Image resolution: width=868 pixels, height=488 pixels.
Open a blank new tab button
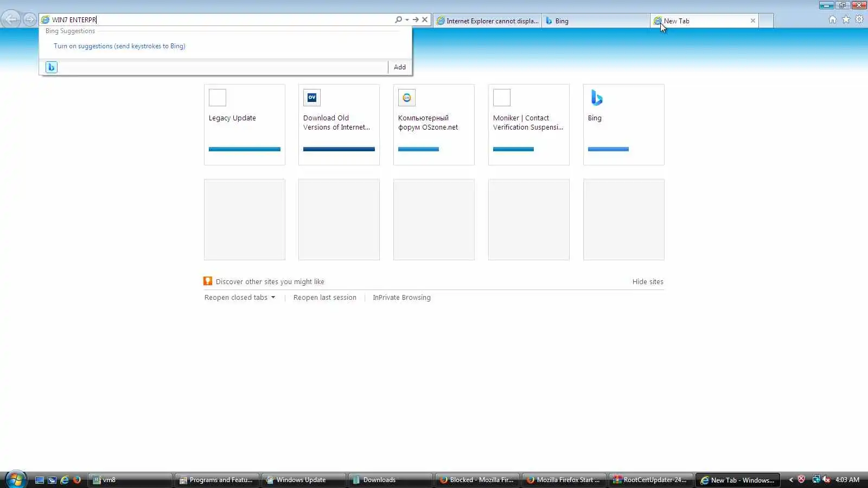click(766, 21)
